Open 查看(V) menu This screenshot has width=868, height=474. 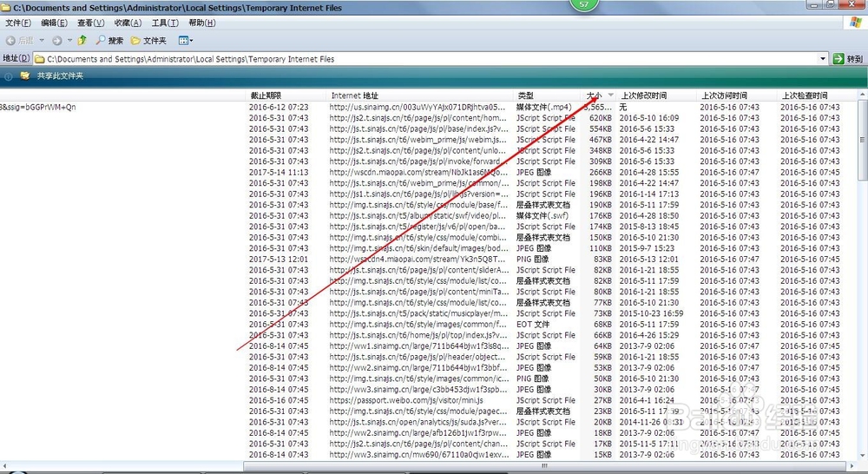click(91, 23)
